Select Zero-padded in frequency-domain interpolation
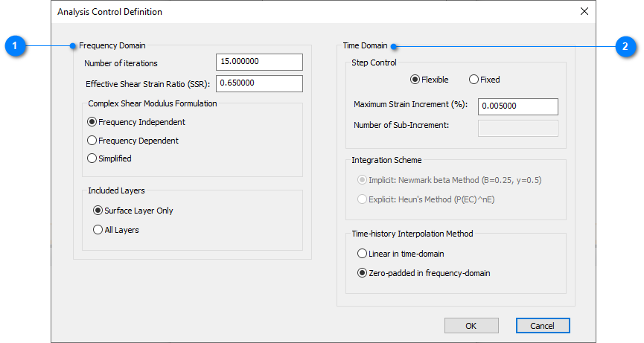 [424, 273]
